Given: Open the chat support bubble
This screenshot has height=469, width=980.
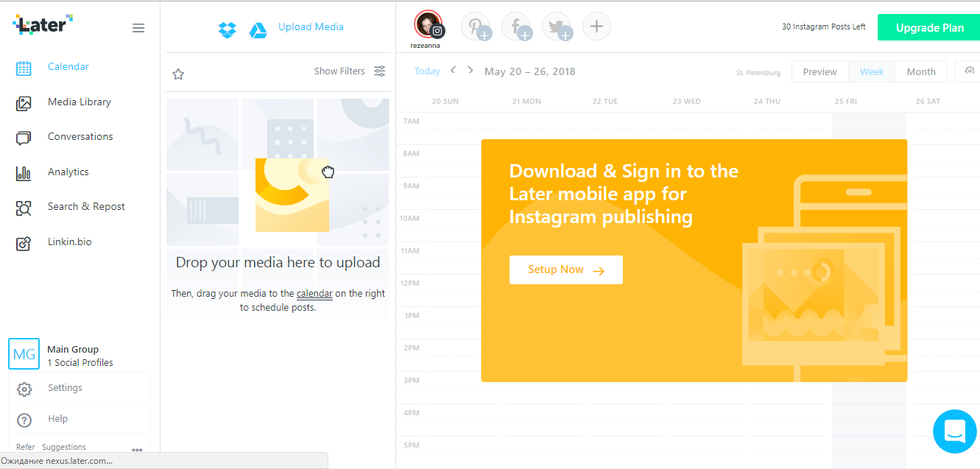Looking at the screenshot, I should click(x=954, y=431).
